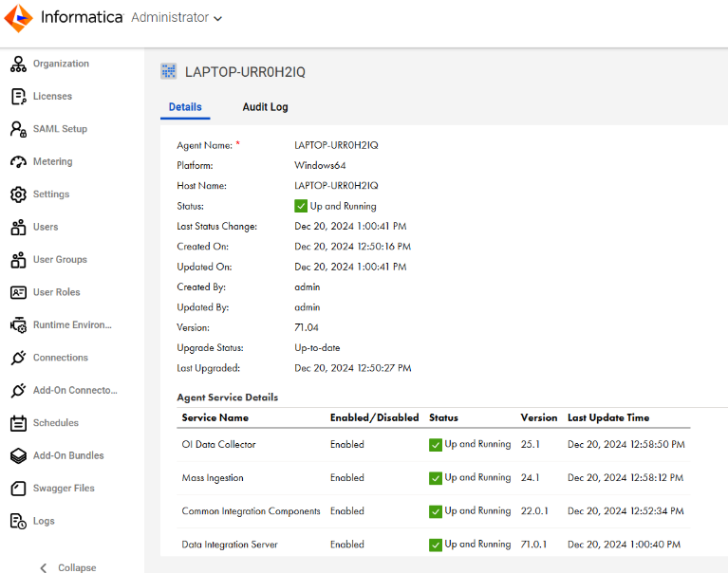Open User Roles
Viewport: 728px width, 573px height.
56,292
